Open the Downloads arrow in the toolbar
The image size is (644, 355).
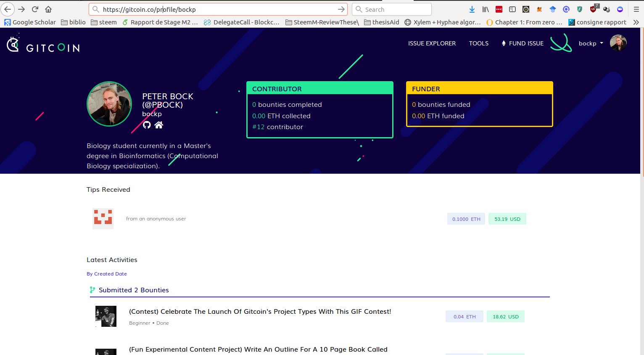tap(472, 9)
